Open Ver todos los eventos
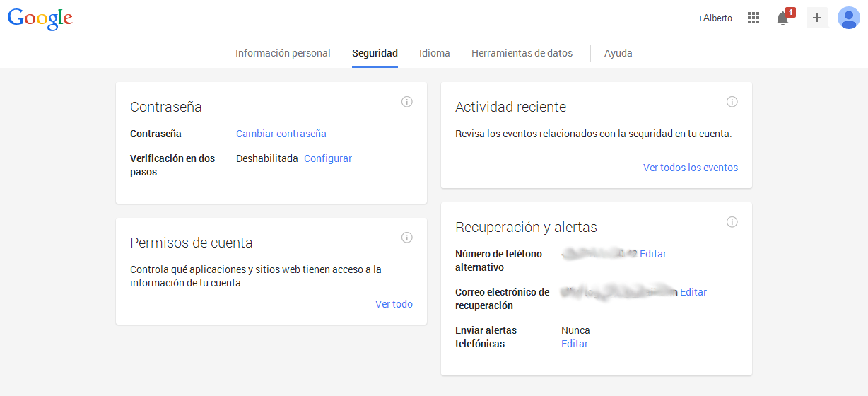The image size is (868, 396). (x=690, y=168)
